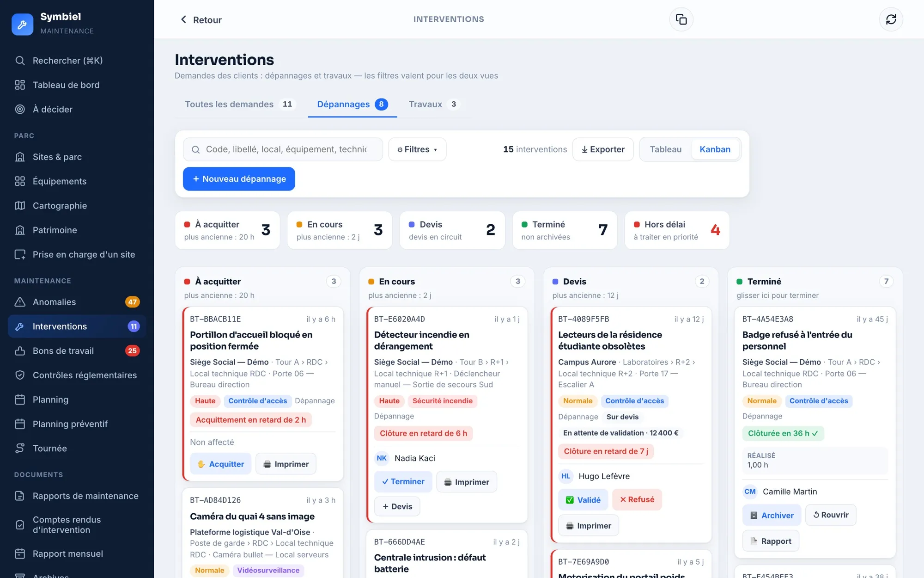Click the refresh icon in the top right

tap(891, 19)
